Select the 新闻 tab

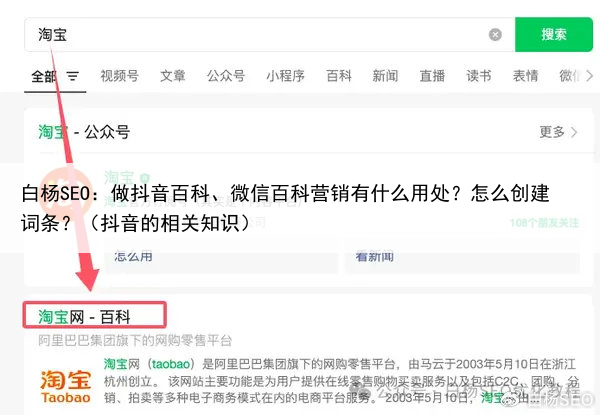click(x=385, y=76)
